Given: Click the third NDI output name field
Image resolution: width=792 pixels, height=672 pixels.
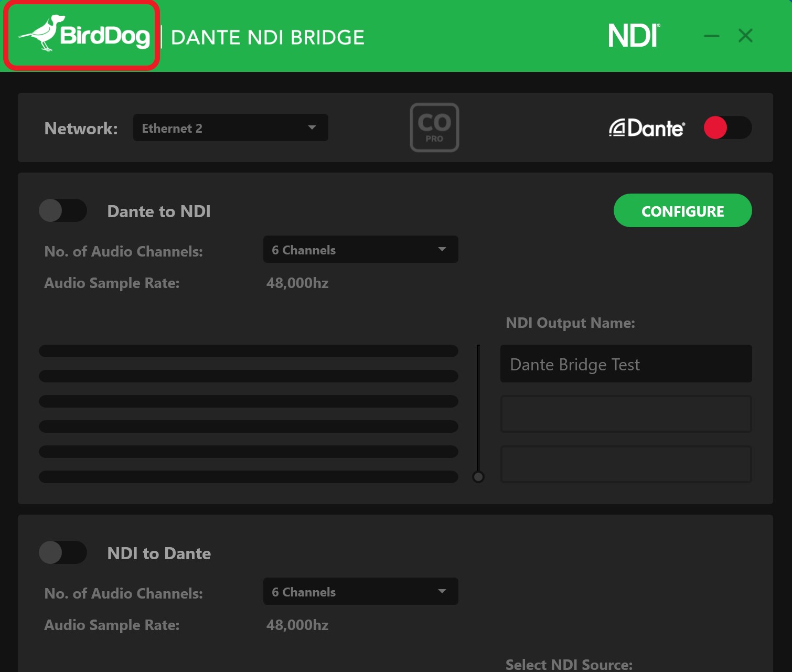Looking at the screenshot, I should coord(626,464).
